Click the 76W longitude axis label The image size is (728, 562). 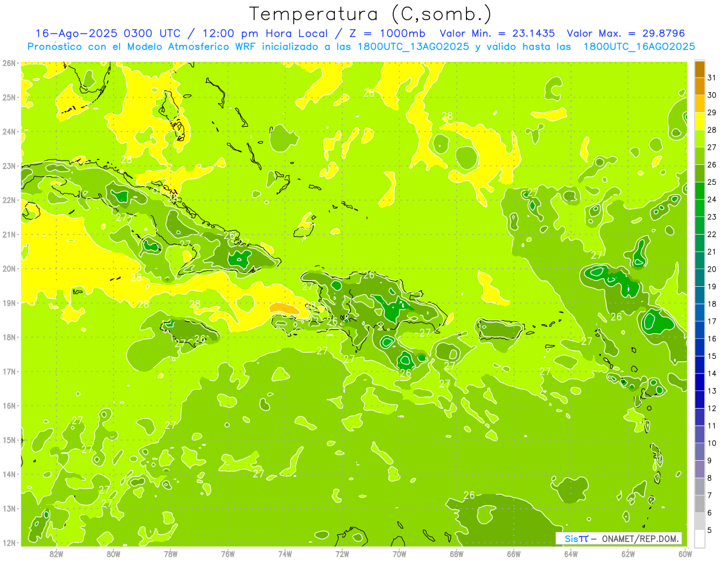(x=227, y=554)
